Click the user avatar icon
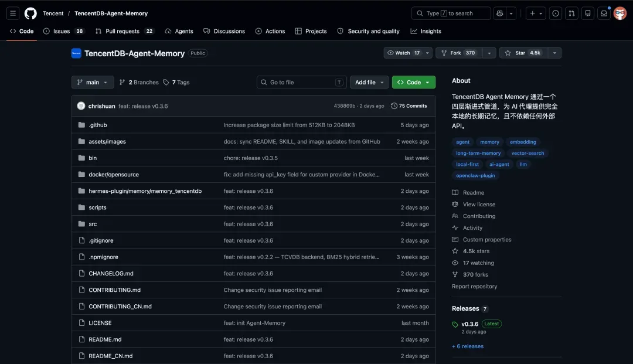This screenshot has height=364, width=633. pyautogui.click(x=620, y=13)
